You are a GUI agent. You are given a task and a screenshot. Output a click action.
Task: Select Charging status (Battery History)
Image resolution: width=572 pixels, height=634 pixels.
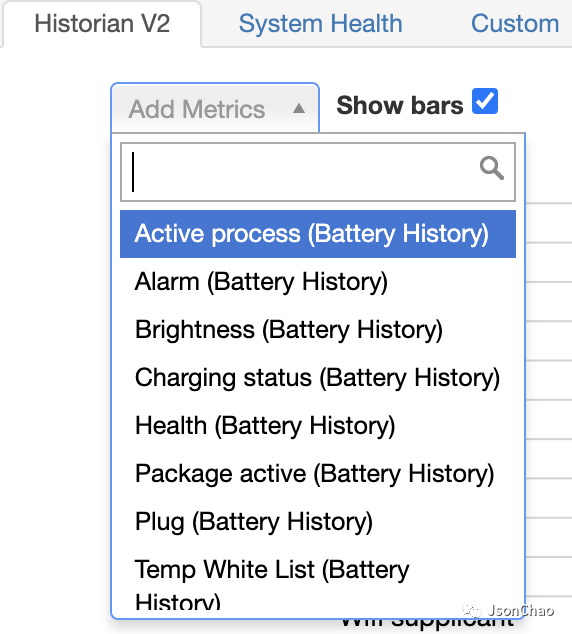pyautogui.click(x=318, y=378)
